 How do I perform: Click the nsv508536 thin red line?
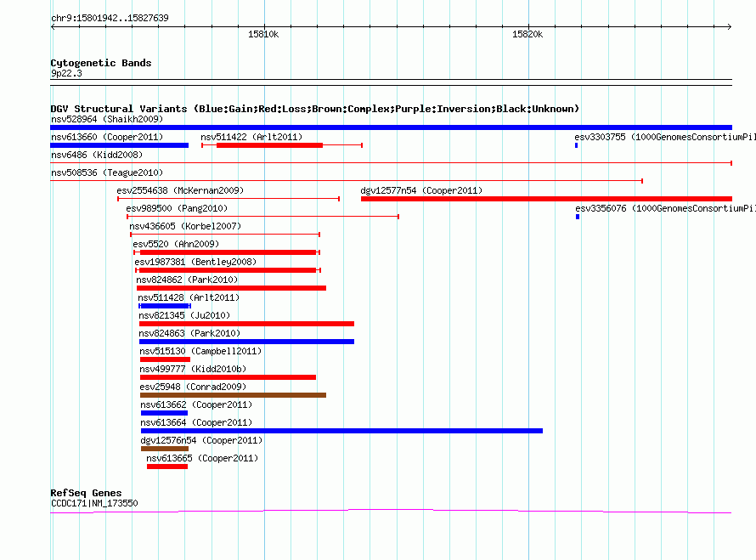(x=347, y=181)
